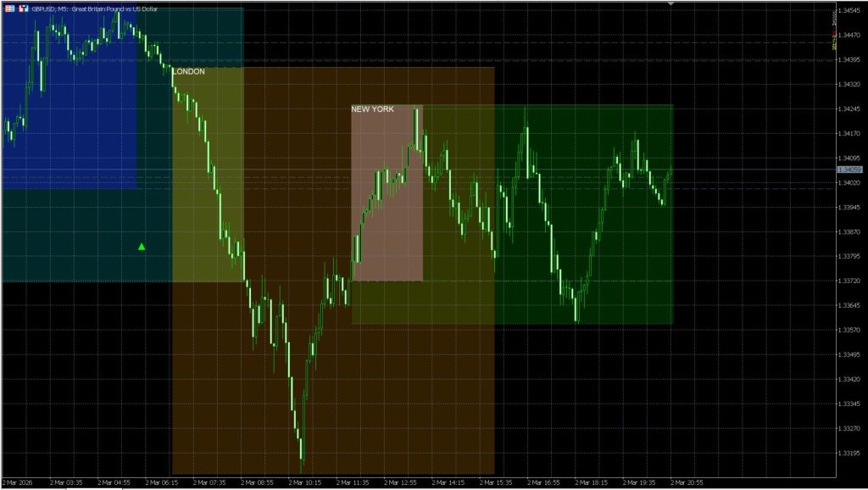The width and height of the screenshot is (868, 490).
Task: Click the red marker near the top of the price scale
Action: pyautogui.click(x=834, y=33)
